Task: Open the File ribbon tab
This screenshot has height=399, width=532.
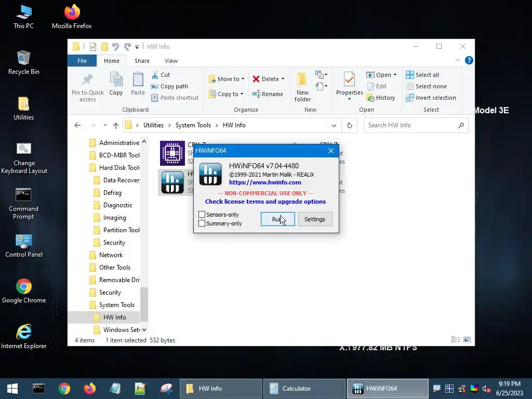Action: point(82,61)
